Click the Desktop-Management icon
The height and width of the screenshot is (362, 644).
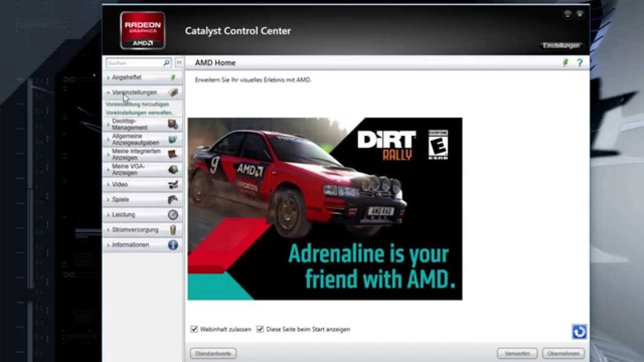[173, 124]
